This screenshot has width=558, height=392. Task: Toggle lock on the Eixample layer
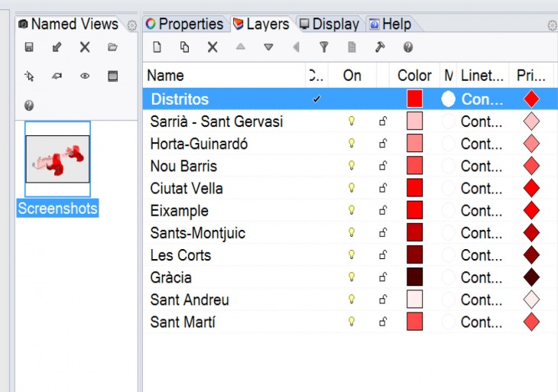pos(383,210)
